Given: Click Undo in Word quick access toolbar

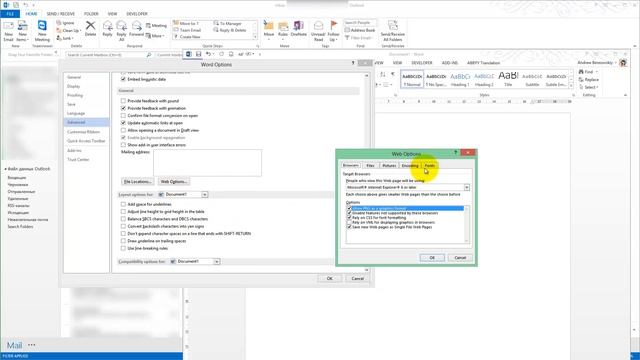Looking at the screenshot, I should point(208,54).
